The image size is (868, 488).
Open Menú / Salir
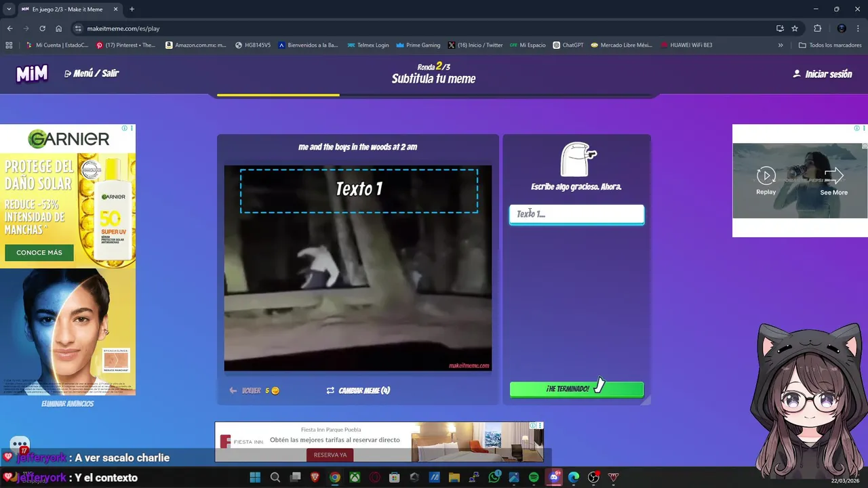click(x=92, y=73)
